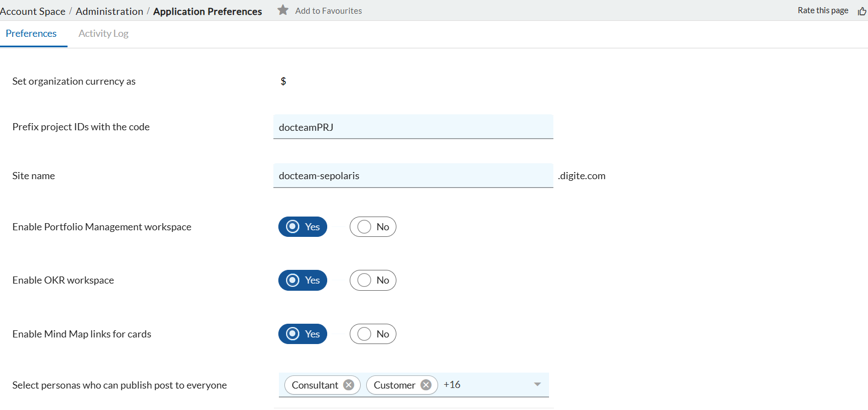This screenshot has width=868, height=410.
Task: Switch to the Preferences tab
Action: (31, 34)
